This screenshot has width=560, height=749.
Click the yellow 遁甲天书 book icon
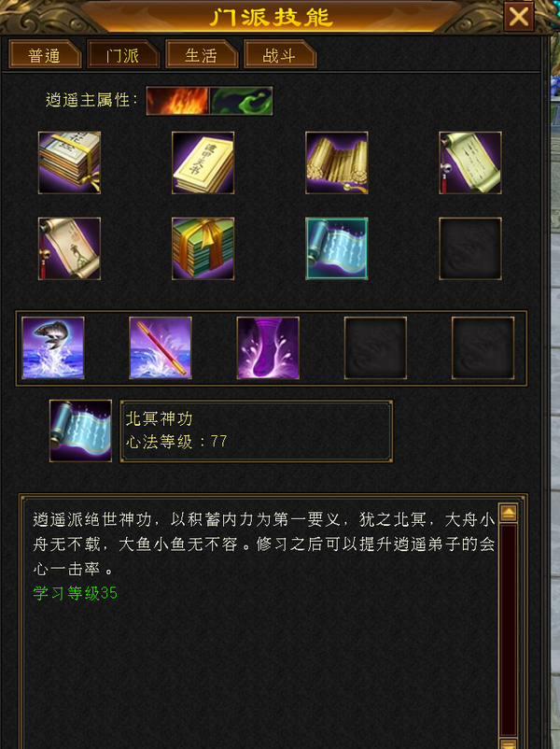(x=203, y=163)
